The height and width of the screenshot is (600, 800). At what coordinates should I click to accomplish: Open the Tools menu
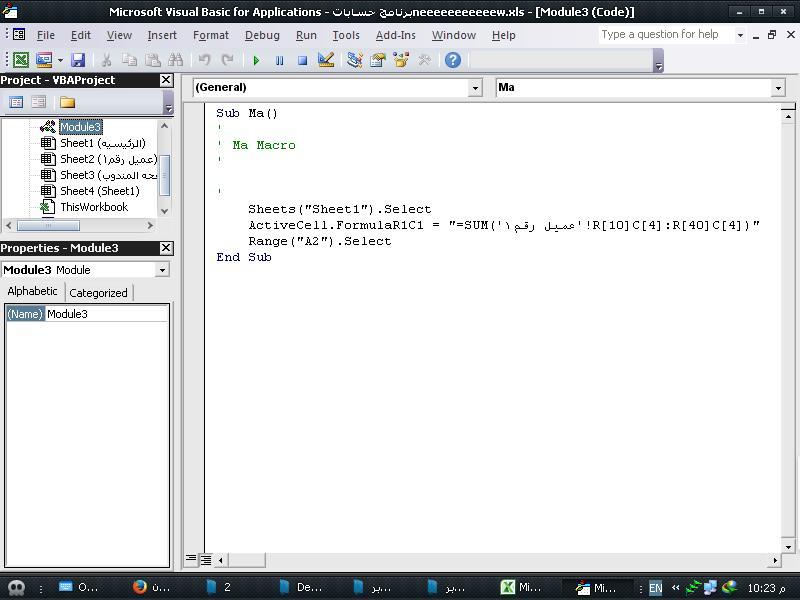point(346,35)
